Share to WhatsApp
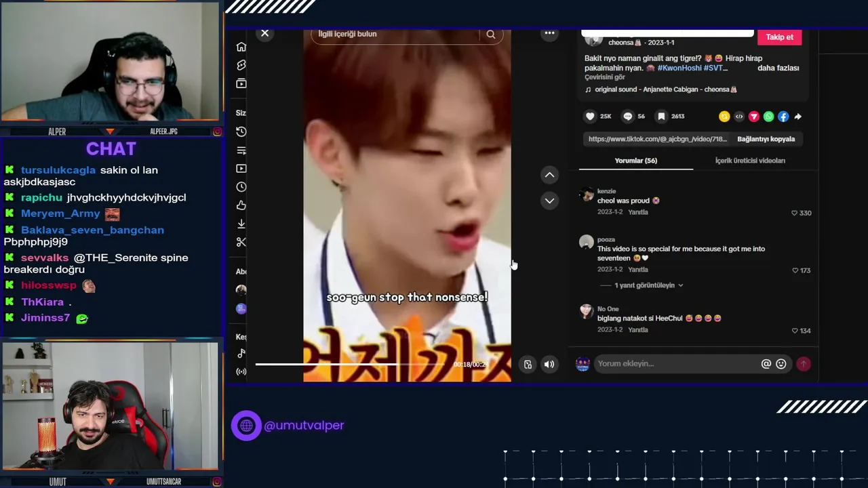Image resolution: width=868 pixels, height=488 pixels. (x=768, y=117)
